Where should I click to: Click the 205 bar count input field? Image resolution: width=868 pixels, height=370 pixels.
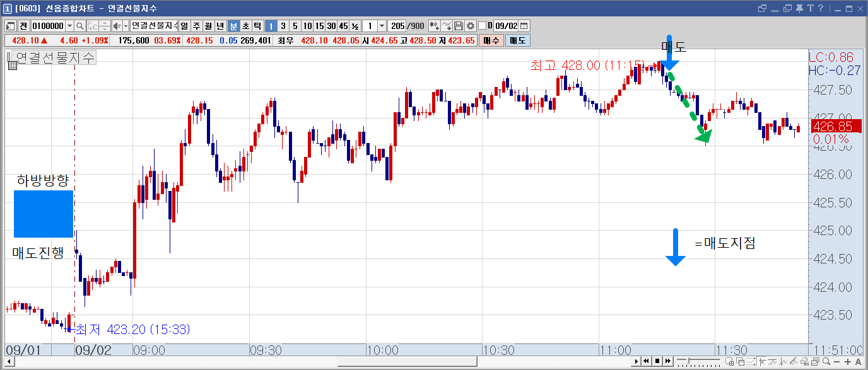click(398, 26)
